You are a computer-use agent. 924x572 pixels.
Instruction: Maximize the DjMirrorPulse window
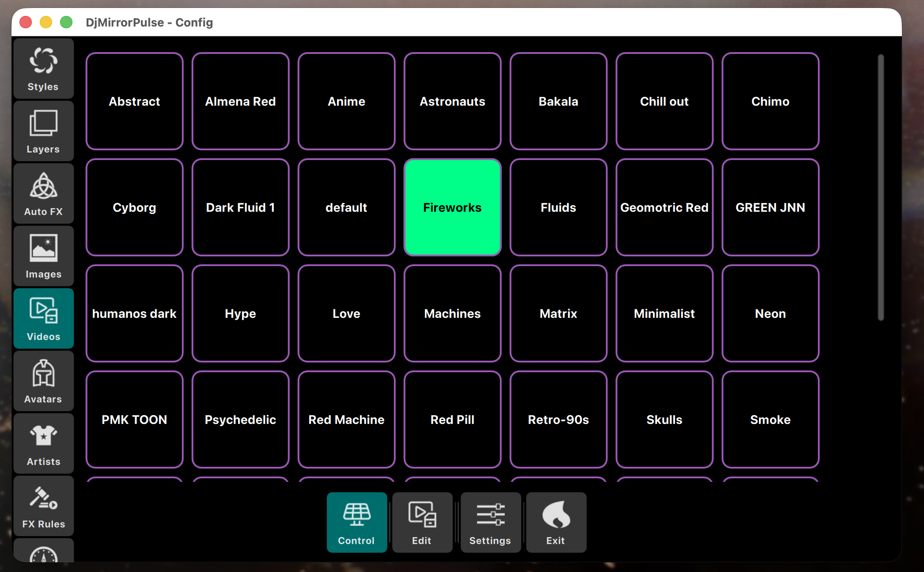66,22
